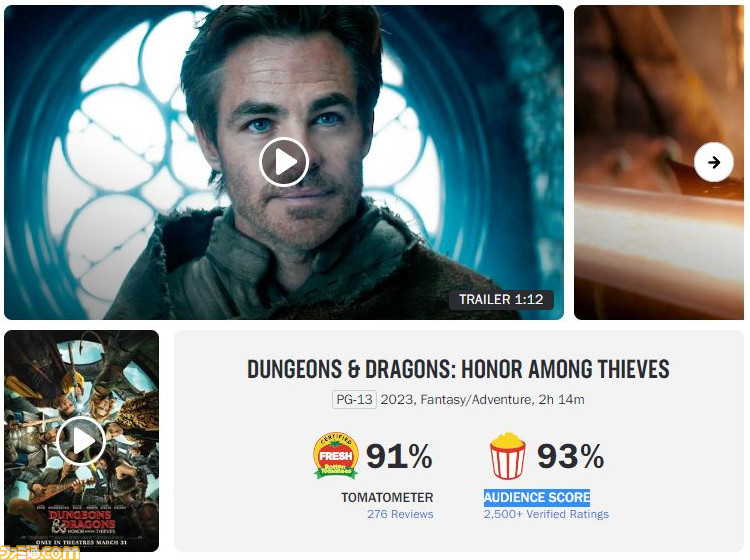Image resolution: width=750 pixels, height=560 pixels.
Task: Click the TRAILER 1:12 duration badge
Action: (501, 299)
